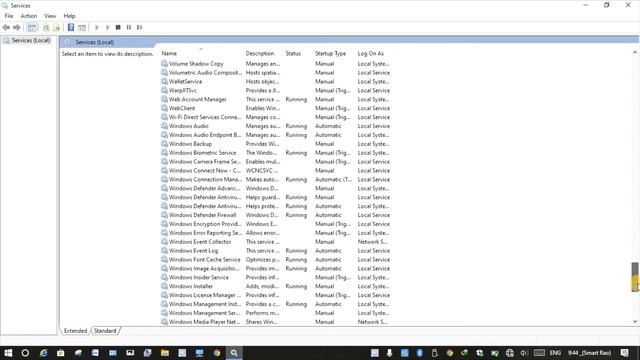The image size is (640, 360).
Task: Click gear icon beside Windows Camera Frame Server
Action: [164, 161]
